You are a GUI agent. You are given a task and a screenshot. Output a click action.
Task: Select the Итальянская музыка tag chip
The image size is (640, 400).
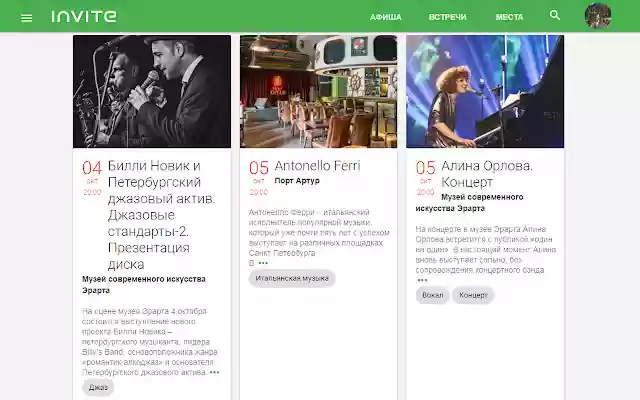(292, 278)
